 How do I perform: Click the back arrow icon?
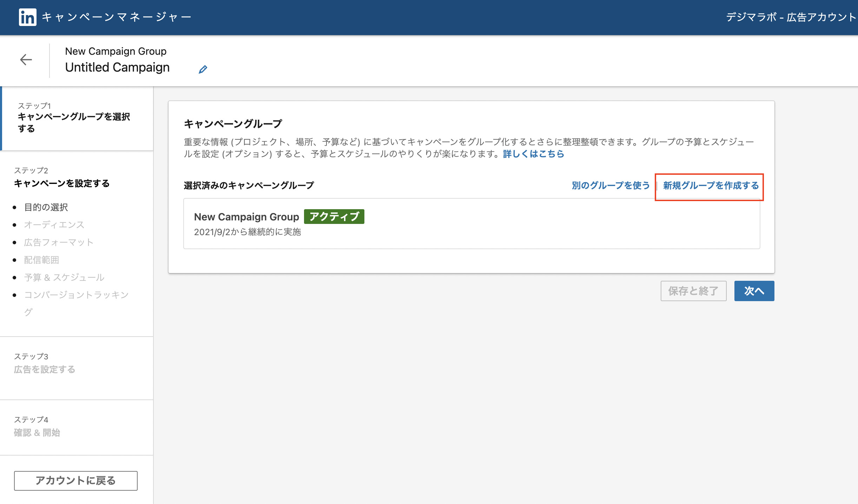tap(26, 60)
